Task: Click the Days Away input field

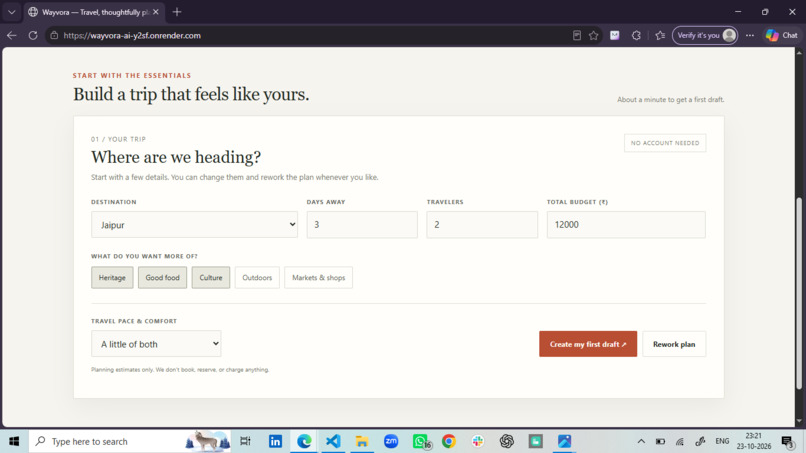Action: coord(362,225)
